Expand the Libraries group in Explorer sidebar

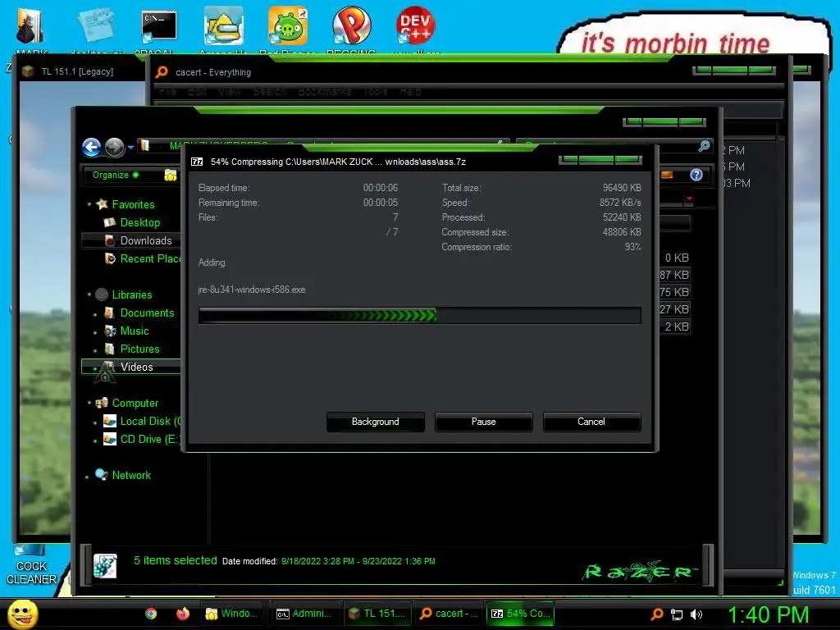pyautogui.click(x=89, y=294)
